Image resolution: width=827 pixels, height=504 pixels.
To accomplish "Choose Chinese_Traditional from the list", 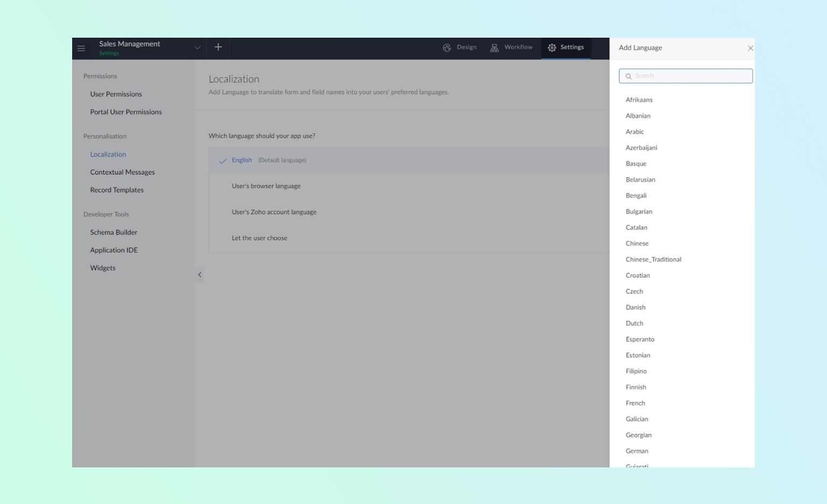I will (653, 260).
